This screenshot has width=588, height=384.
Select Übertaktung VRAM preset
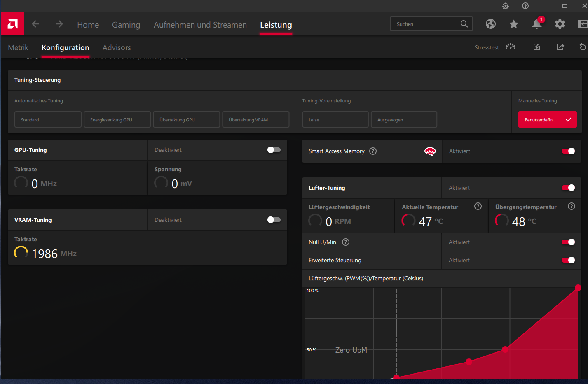(255, 119)
